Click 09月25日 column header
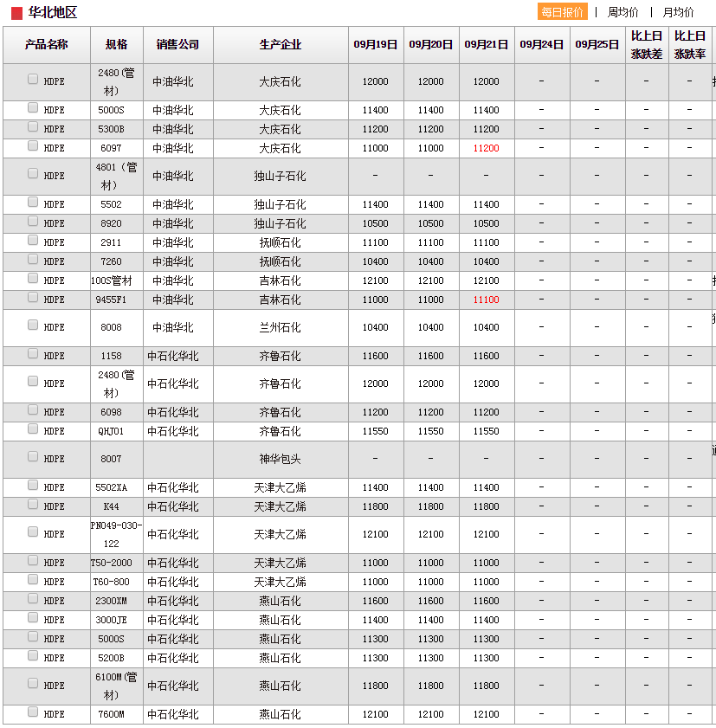 (x=597, y=44)
